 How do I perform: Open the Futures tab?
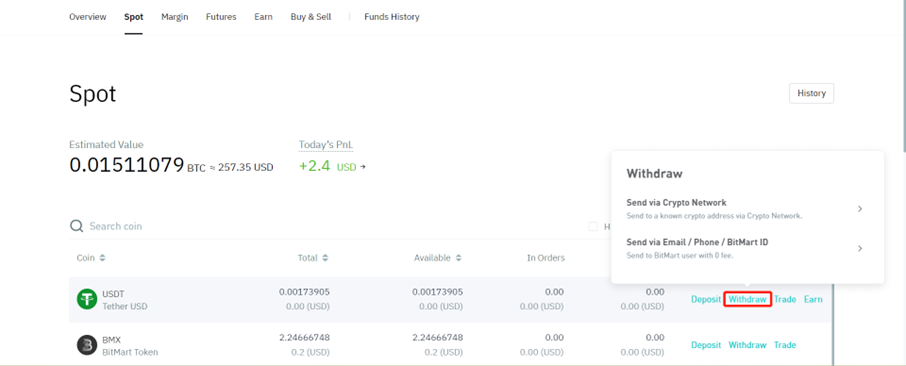(221, 17)
